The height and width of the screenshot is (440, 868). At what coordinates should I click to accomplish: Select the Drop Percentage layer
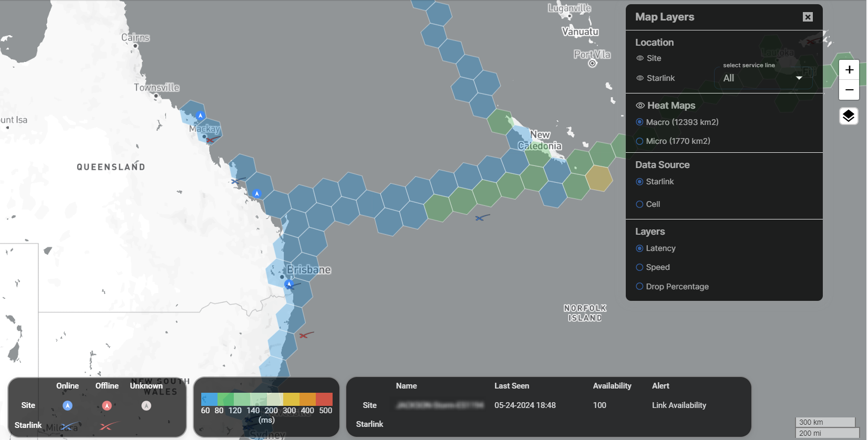639,287
